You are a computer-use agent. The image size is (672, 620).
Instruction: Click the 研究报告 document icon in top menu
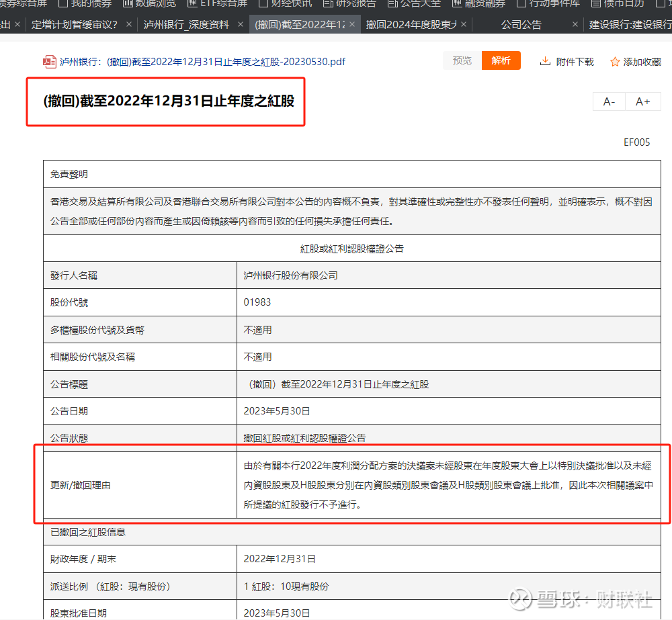tap(328, 3)
